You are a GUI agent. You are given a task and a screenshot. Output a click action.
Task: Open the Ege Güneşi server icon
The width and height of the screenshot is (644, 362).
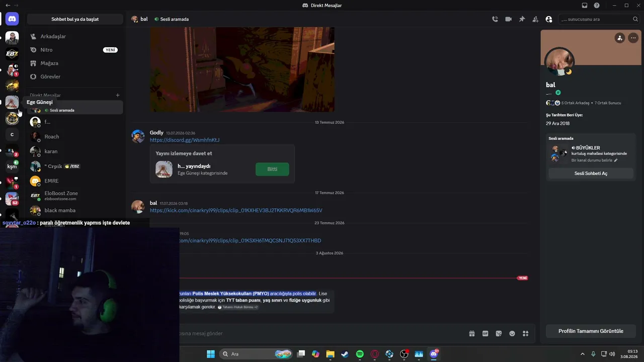pos(12,102)
